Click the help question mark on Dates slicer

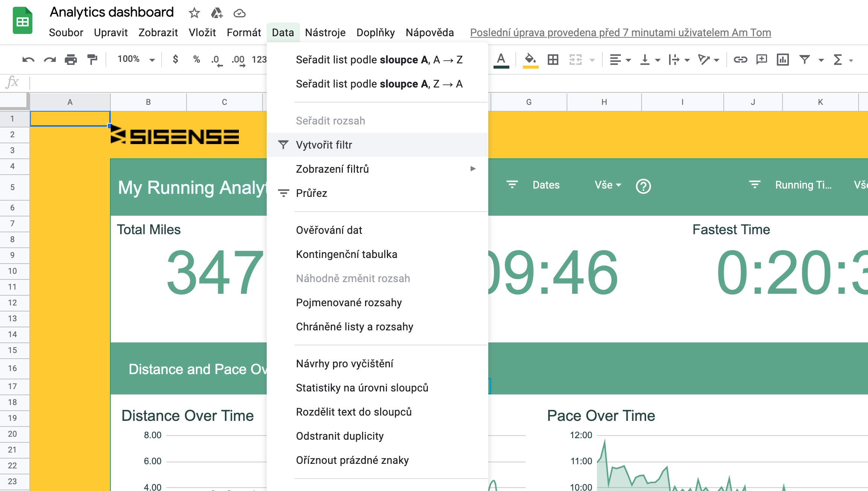pos(643,186)
